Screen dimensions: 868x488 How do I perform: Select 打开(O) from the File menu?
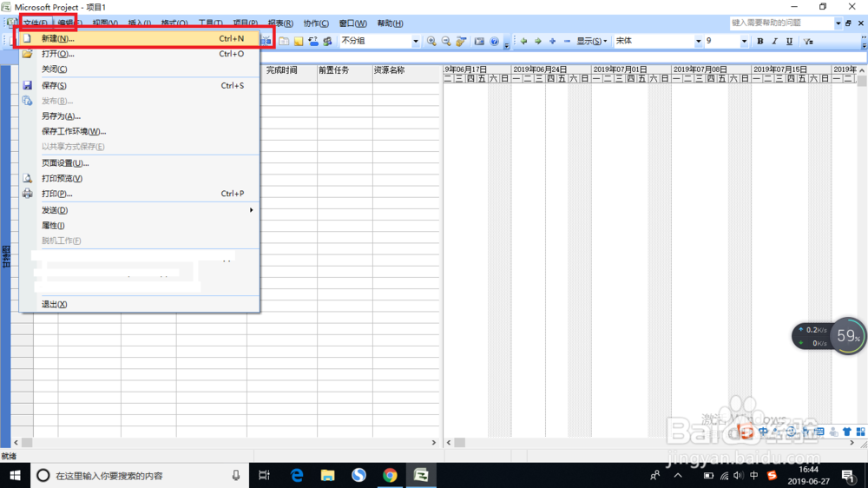pyautogui.click(x=140, y=54)
